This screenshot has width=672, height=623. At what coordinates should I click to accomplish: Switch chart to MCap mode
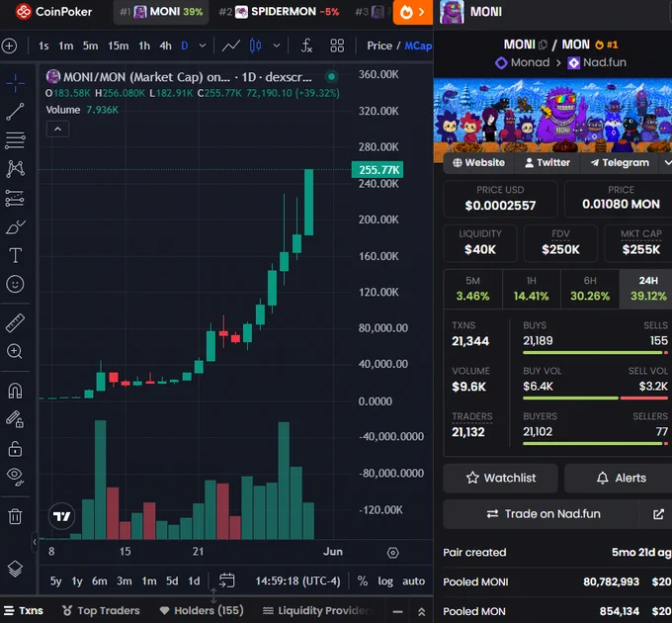418,45
